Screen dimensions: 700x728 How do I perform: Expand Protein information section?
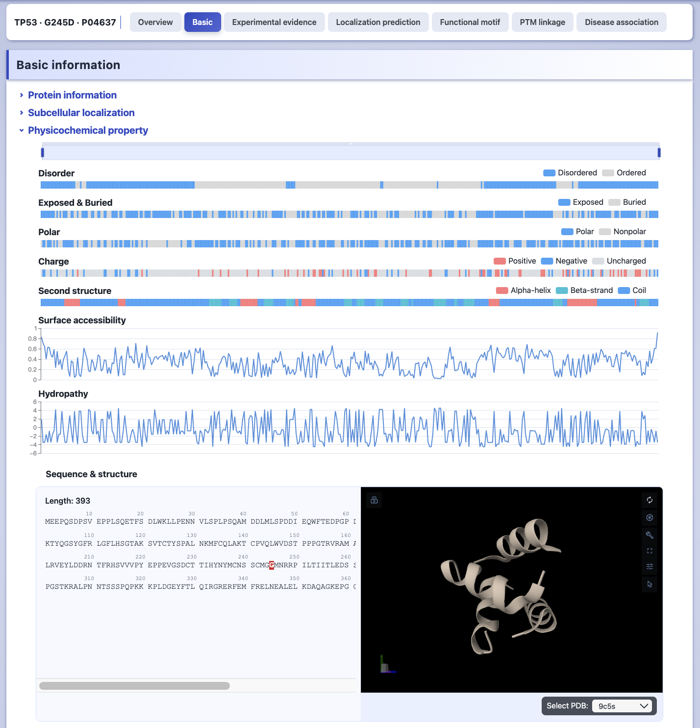(72, 95)
